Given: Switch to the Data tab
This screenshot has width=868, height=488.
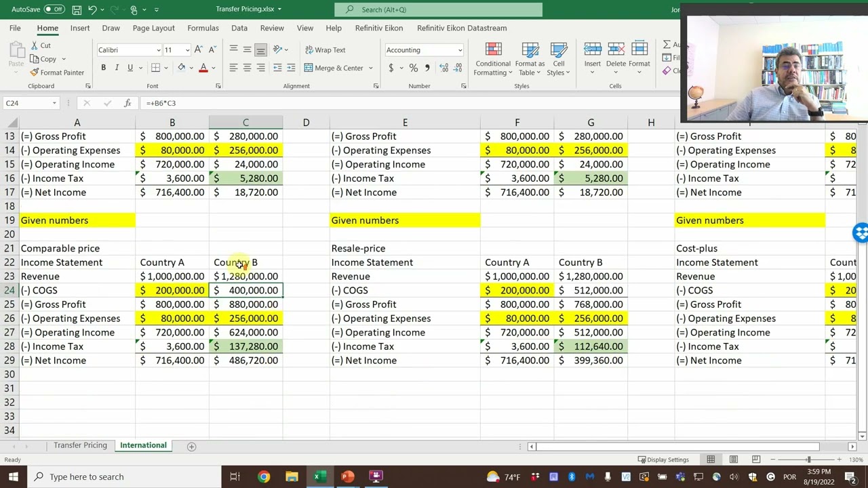Looking at the screenshot, I should [239, 28].
